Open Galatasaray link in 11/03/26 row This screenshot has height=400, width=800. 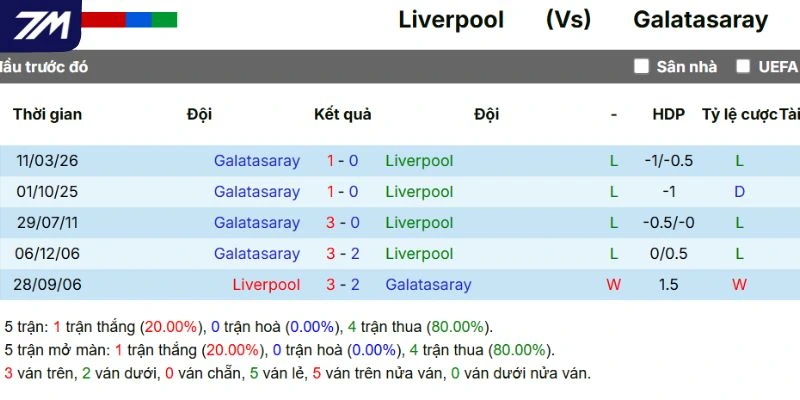pyautogui.click(x=256, y=160)
